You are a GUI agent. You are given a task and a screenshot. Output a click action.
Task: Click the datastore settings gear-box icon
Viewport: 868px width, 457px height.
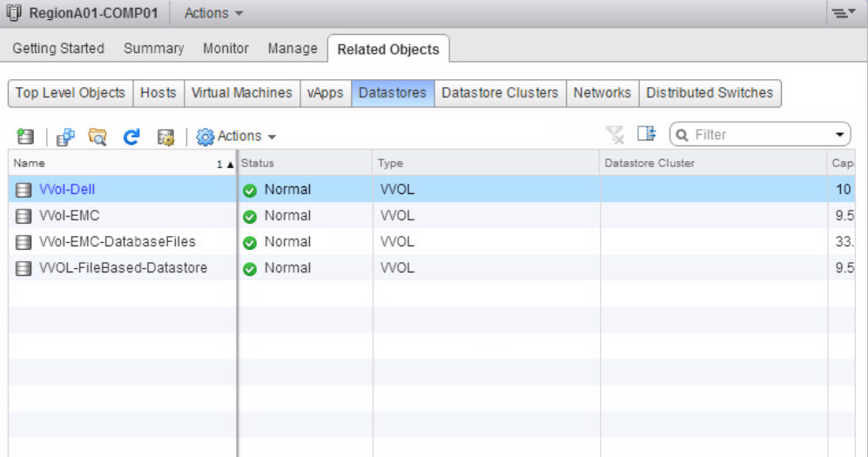pos(165,136)
